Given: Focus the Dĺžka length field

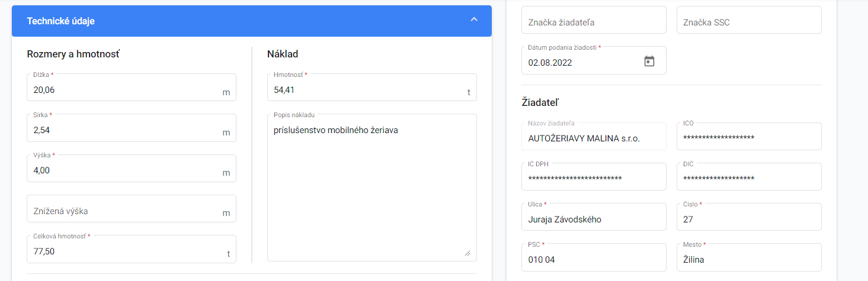Looking at the screenshot, I should click(132, 88).
